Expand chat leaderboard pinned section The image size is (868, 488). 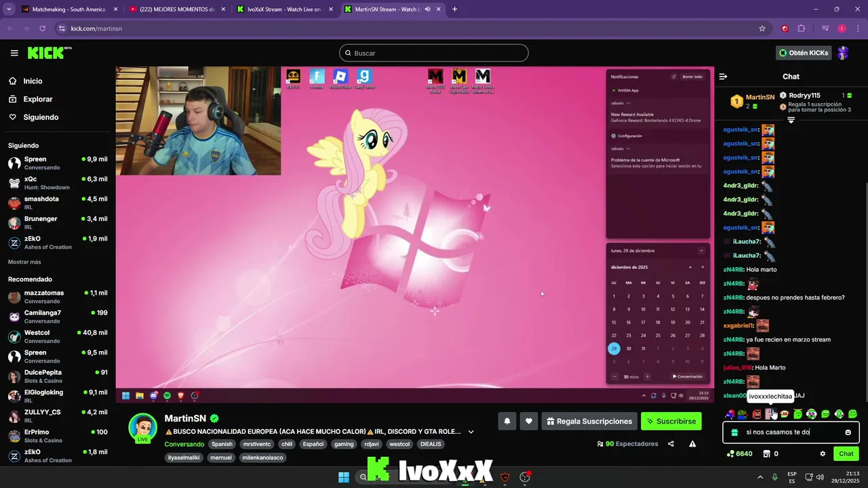[791, 120]
